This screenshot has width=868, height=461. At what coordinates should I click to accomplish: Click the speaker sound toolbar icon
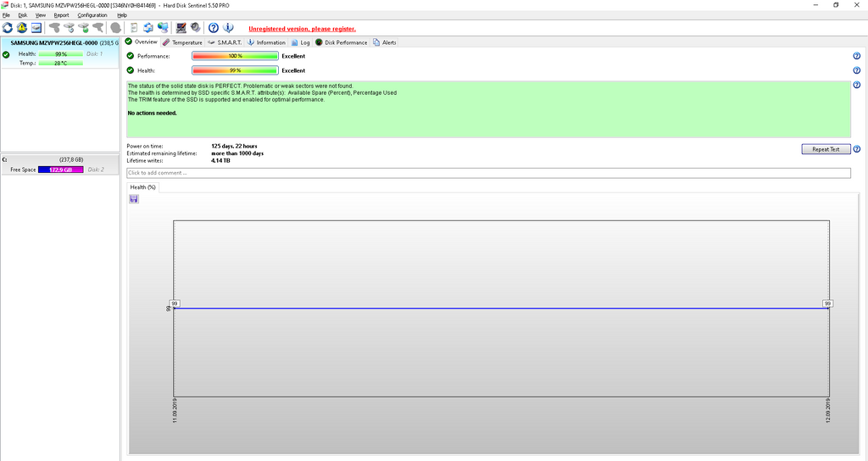(196, 28)
